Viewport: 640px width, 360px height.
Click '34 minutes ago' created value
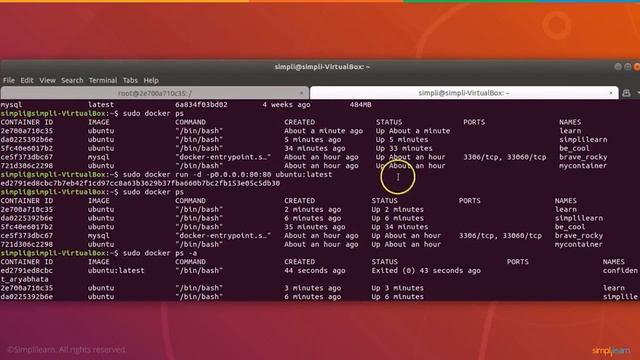point(315,149)
